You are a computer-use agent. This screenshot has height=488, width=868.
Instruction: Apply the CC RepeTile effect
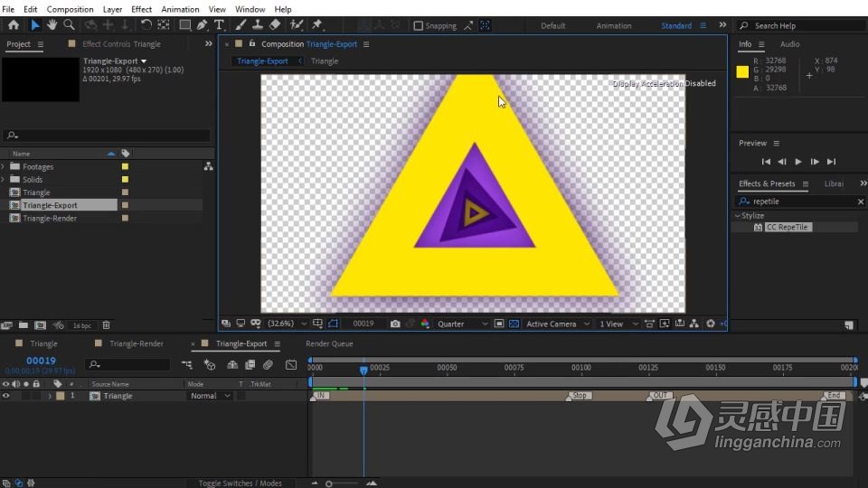(788, 227)
